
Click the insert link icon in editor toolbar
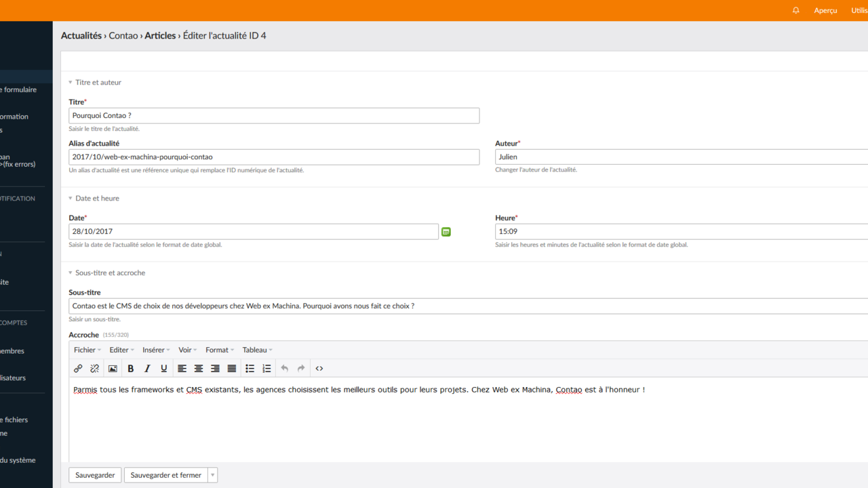pyautogui.click(x=78, y=369)
